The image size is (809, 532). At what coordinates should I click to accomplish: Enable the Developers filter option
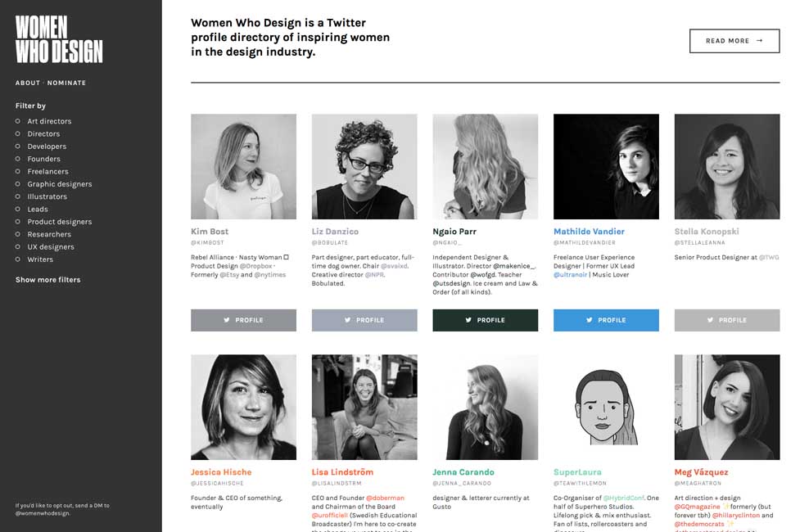[x=18, y=147]
